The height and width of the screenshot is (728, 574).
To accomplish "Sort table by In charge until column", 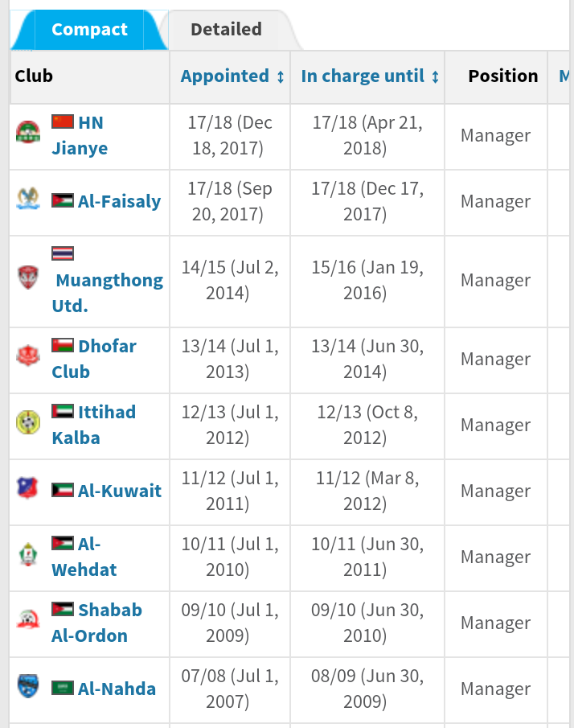I will [x=370, y=76].
